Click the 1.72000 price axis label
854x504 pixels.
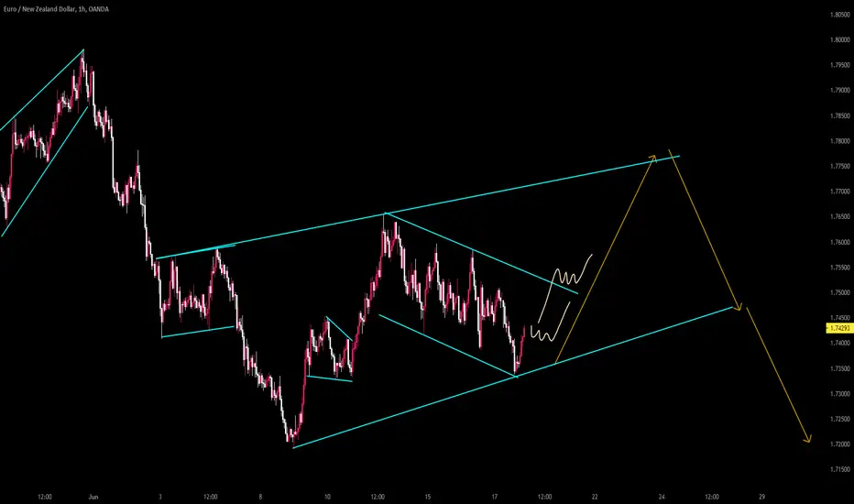click(840, 444)
